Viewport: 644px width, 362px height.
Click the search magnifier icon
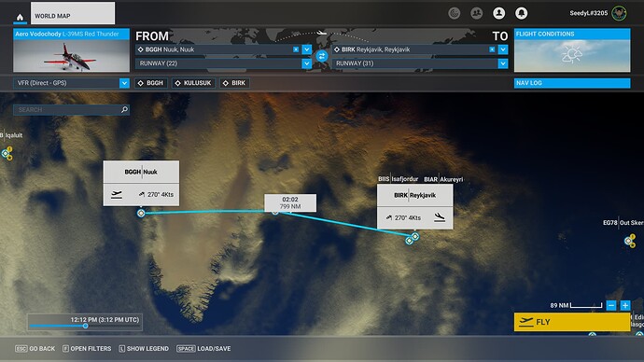tap(125, 109)
